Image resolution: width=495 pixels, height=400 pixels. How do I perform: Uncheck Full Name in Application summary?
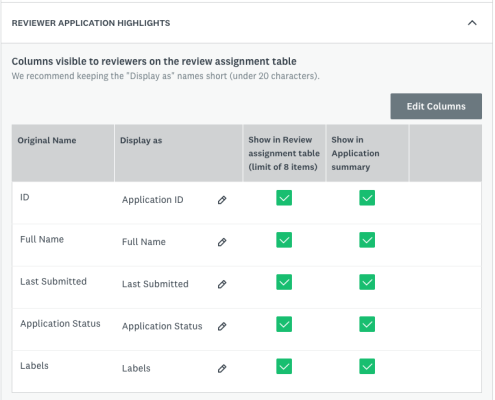[367, 240]
